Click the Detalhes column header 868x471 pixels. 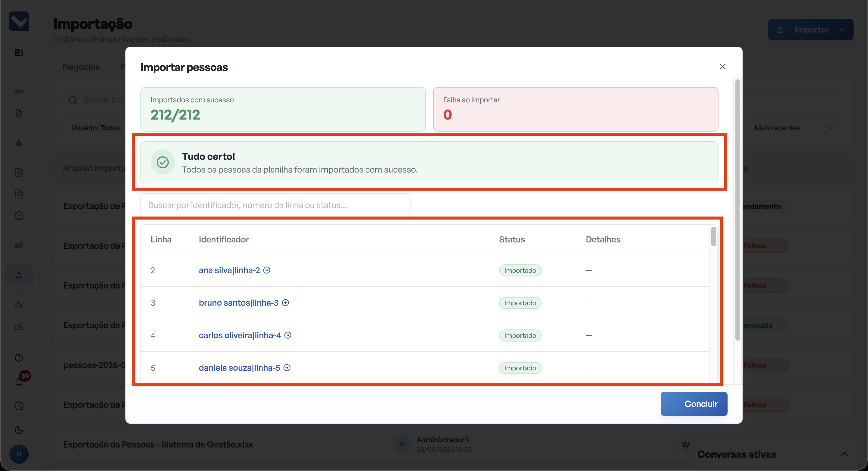pyautogui.click(x=603, y=239)
